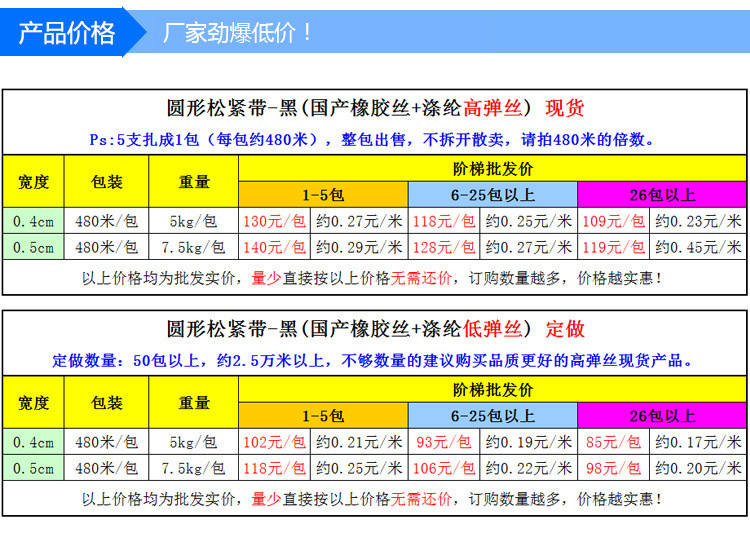
Task: Click '约0.25元/米' in the 高弹丝 table
Action: coord(529,221)
